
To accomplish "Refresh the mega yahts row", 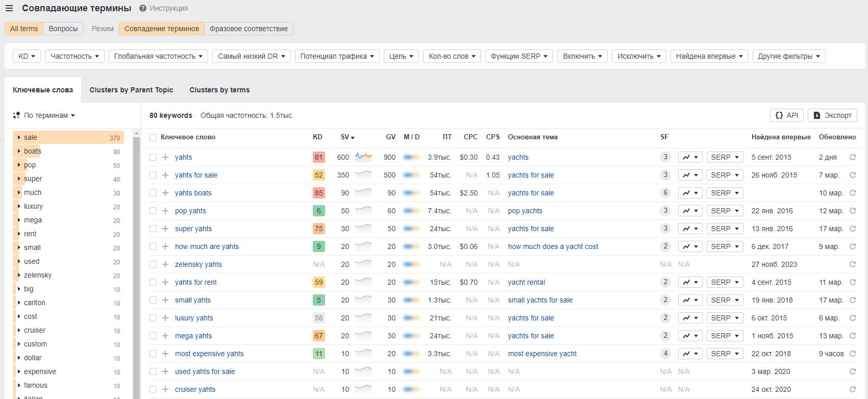I will tap(852, 336).
